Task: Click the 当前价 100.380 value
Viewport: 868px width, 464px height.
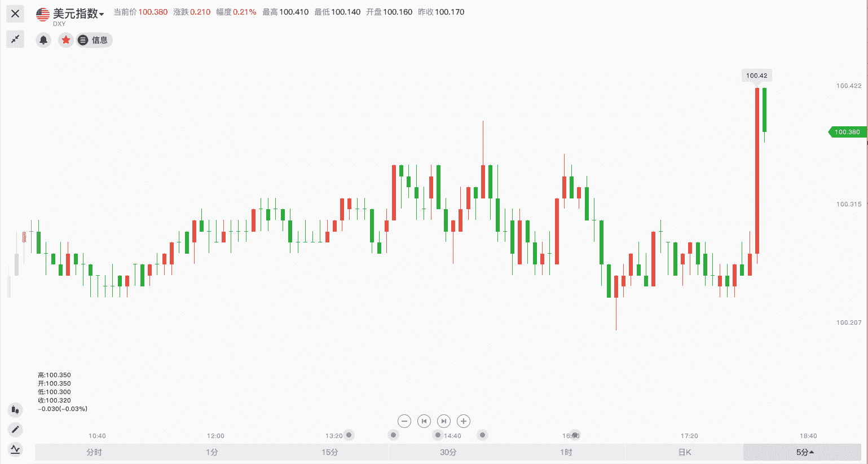Action: point(153,12)
